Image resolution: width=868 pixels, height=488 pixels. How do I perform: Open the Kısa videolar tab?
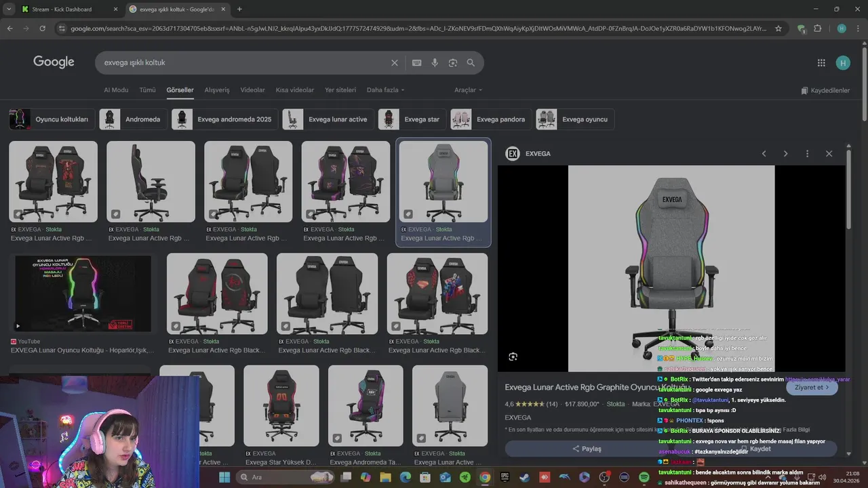click(x=295, y=90)
